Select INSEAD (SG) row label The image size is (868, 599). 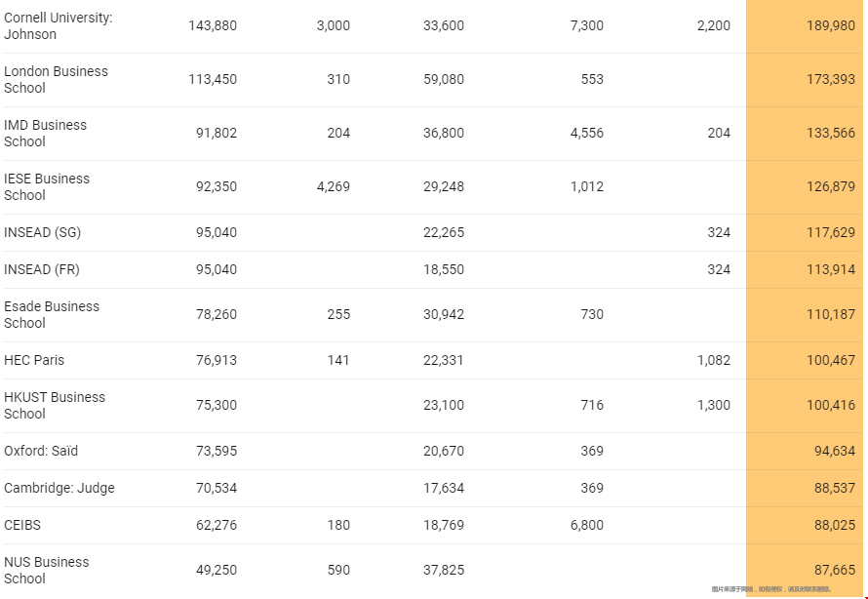point(43,232)
